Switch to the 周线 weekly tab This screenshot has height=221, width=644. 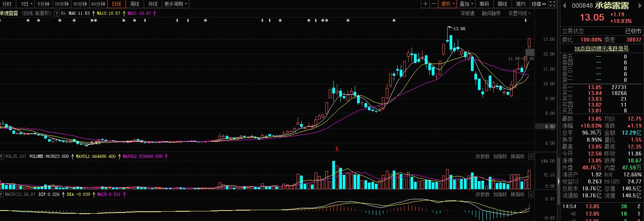click(x=134, y=4)
